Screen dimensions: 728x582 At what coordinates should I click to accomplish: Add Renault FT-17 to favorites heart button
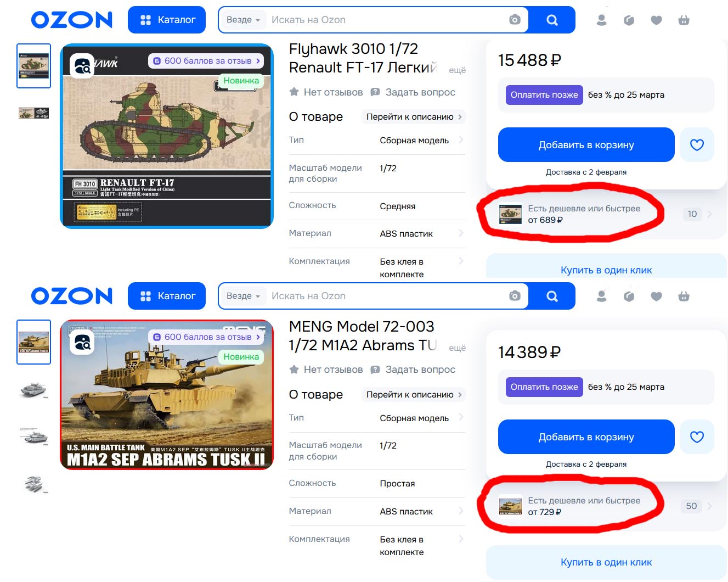pos(697,145)
